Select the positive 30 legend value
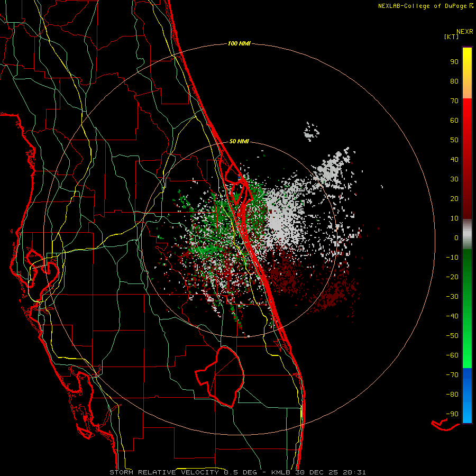This screenshot has height=476, width=476. tap(454, 179)
